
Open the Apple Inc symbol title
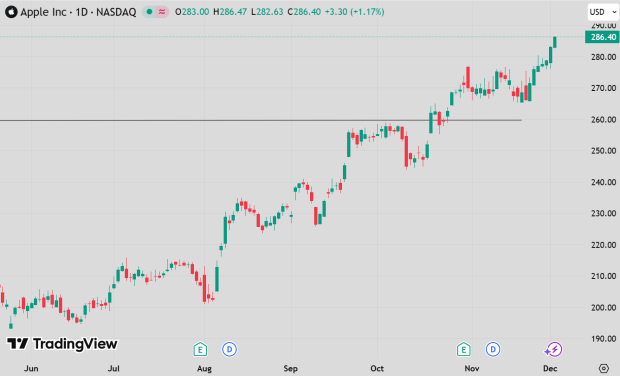78,12
